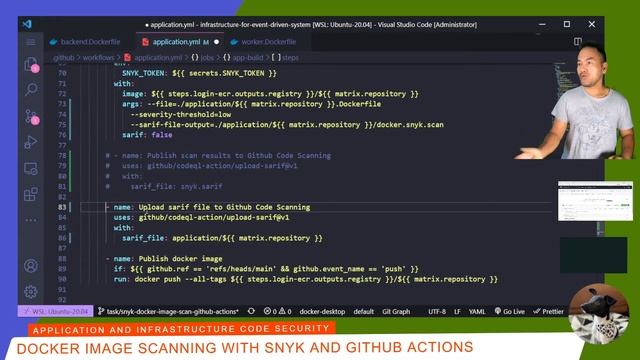Image resolution: width=640 pixels, height=360 pixels.
Task: Open the Manage gear icon
Action: [31, 291]
